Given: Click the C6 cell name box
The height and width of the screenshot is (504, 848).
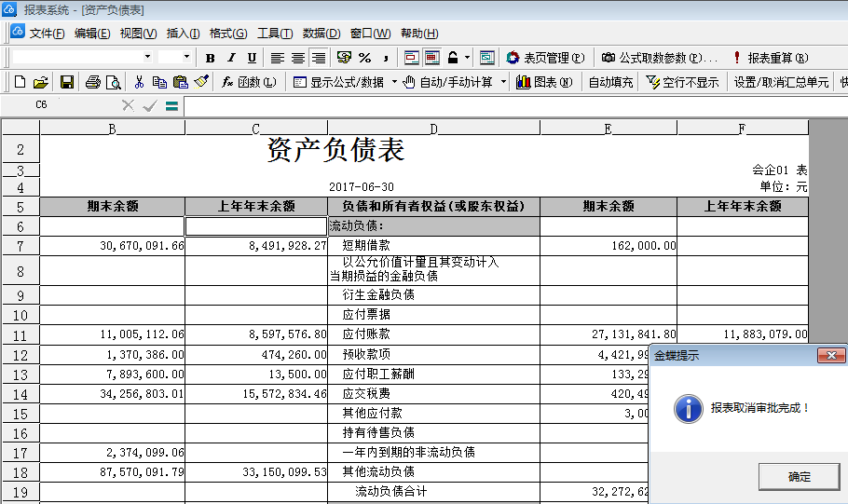Looking at the screenshot, I should [42, 105].
